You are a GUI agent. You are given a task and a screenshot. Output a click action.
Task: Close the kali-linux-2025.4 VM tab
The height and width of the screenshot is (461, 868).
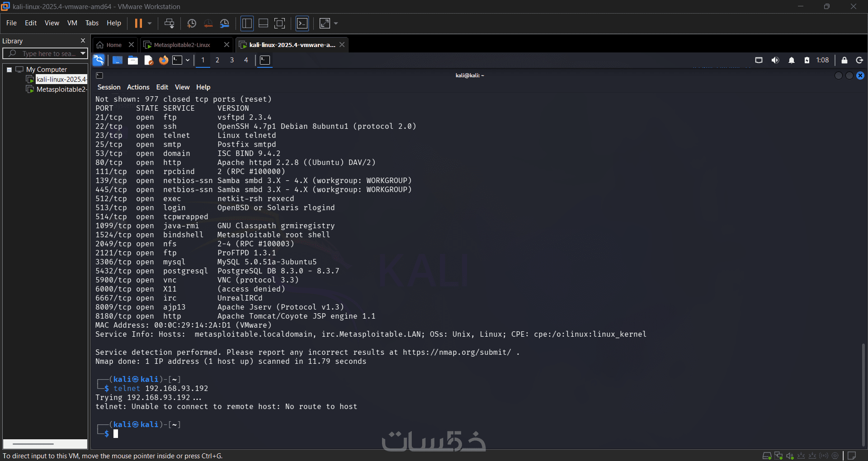[342, 45]
